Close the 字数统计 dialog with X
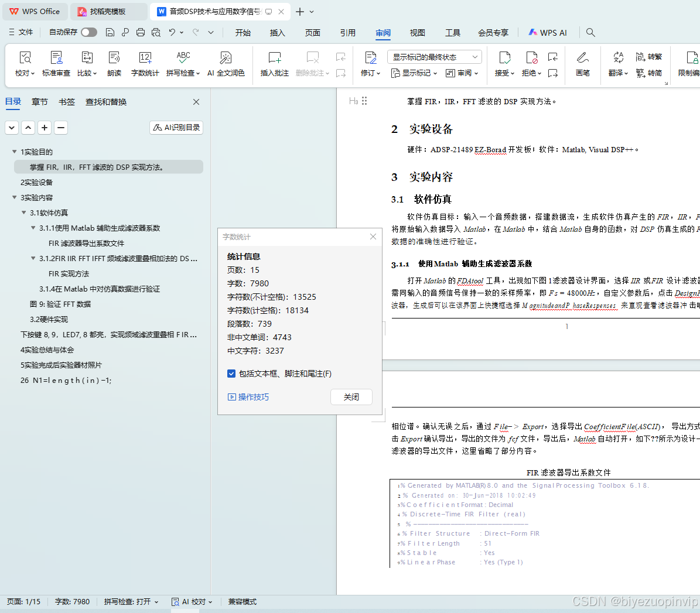Screen dimensions: 700x613 tap(373, 237)
